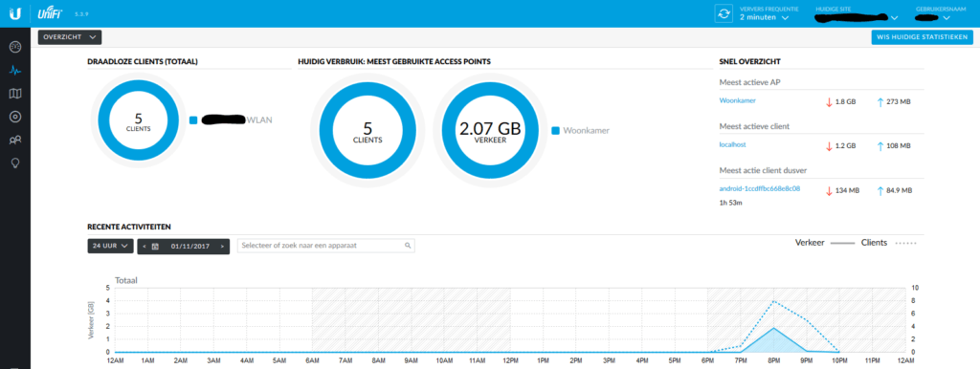Viewport: 980px width, 369px height.
Task: Click the wireless clients donut chart
Action: 138,120
